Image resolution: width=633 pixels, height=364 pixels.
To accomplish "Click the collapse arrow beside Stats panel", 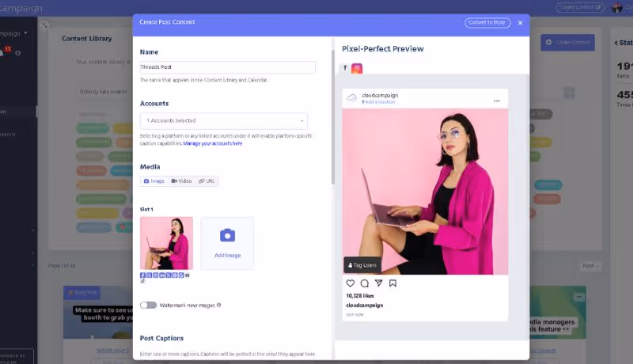I will [616, 43].
